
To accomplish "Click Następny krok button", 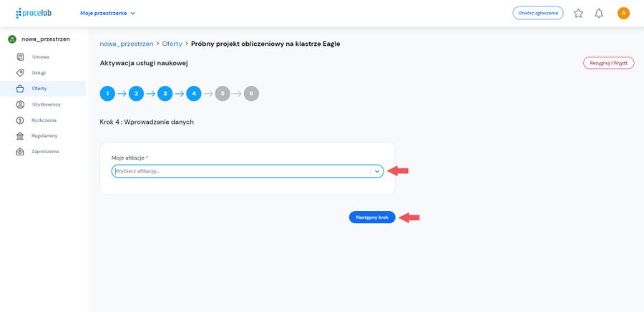I will click(372, 218).
